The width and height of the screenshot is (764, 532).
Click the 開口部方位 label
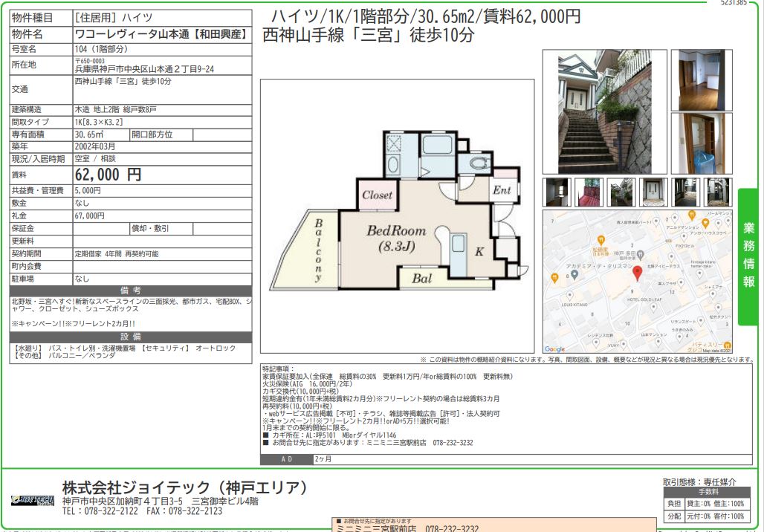[152, 134]
